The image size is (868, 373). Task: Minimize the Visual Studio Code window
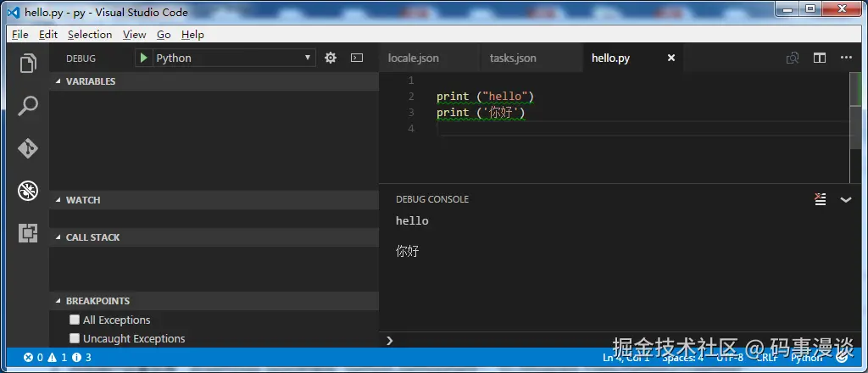pos(787,8)
